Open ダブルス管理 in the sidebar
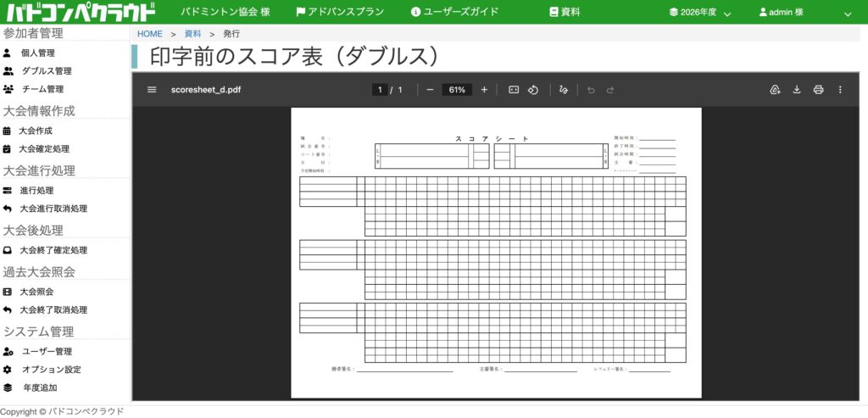868x418 pixels. (47, 71)
